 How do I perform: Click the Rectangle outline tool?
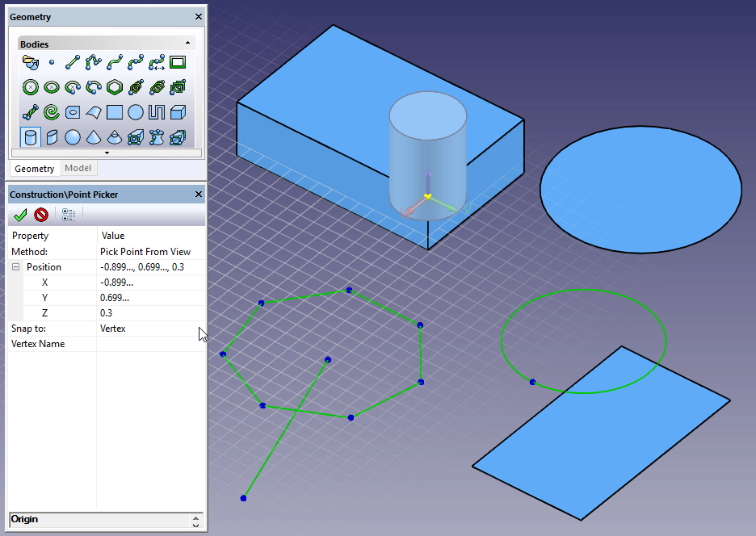click(x=178, y=61)
